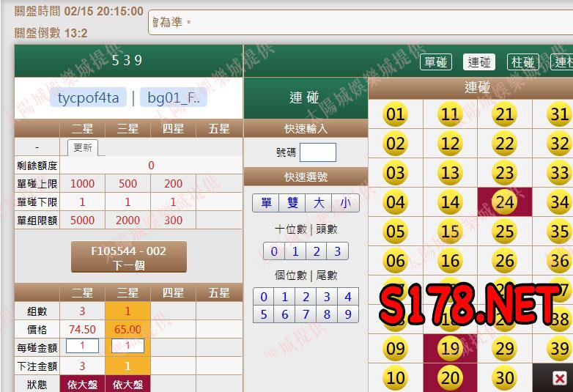This screenshot has width=573, height=392.
Task: Switch to 柱碰 bet mode tab
Action: pyautogui.click(x=523, y=62)
